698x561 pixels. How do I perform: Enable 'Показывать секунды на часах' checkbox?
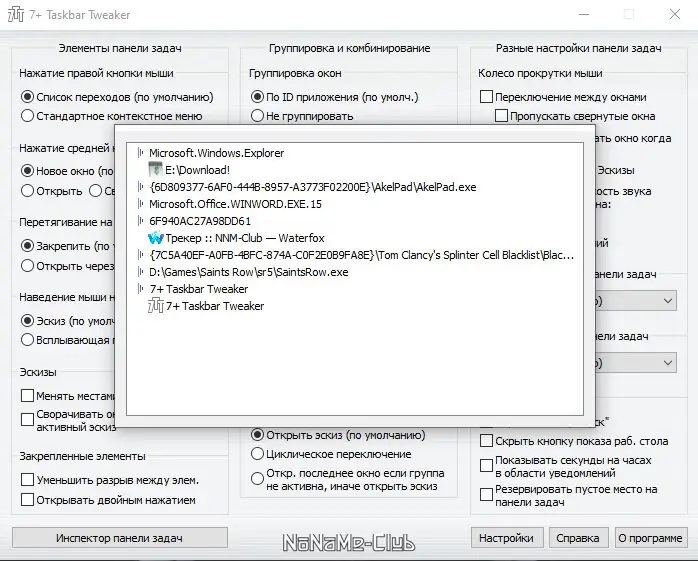tap(486, 466)
